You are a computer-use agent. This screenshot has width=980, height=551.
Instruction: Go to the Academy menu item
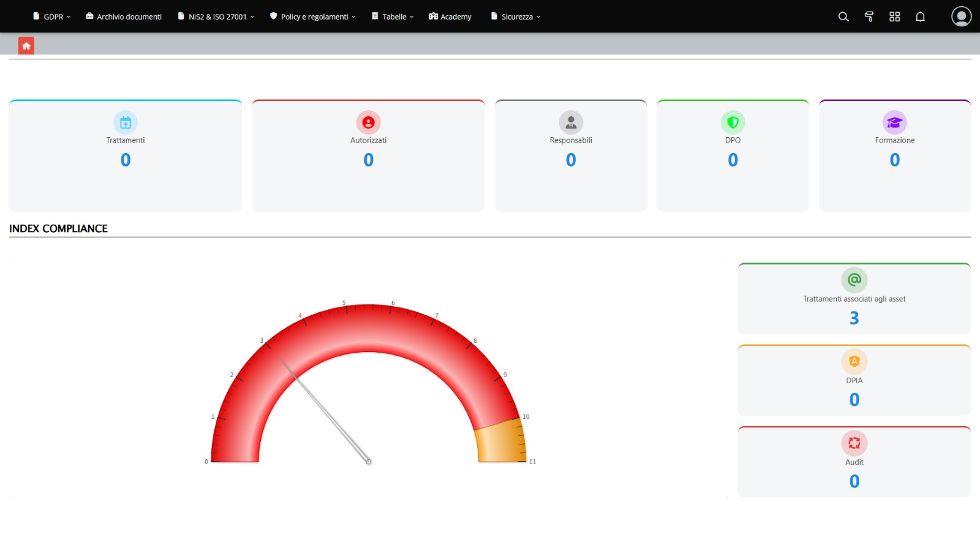pos(450,17)
